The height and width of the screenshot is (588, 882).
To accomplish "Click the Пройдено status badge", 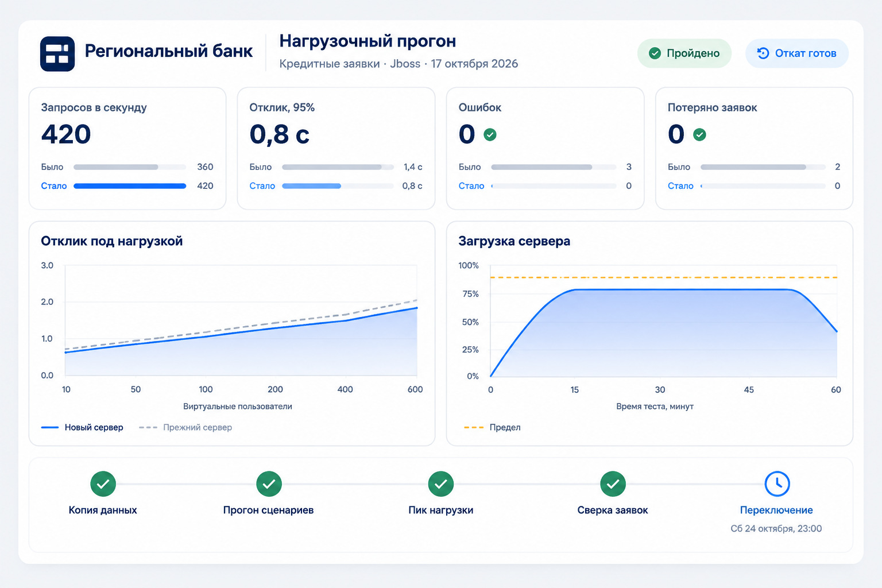I will click(684, 53).
